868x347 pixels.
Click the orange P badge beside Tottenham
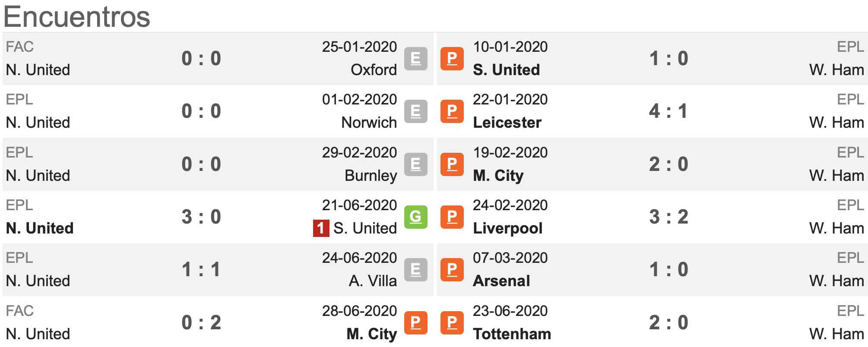(452, 322)
